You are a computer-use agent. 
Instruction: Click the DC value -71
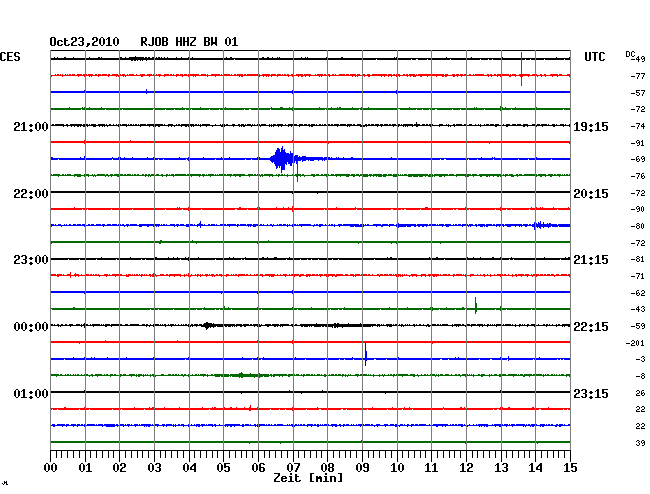click(x=638, y=276)
